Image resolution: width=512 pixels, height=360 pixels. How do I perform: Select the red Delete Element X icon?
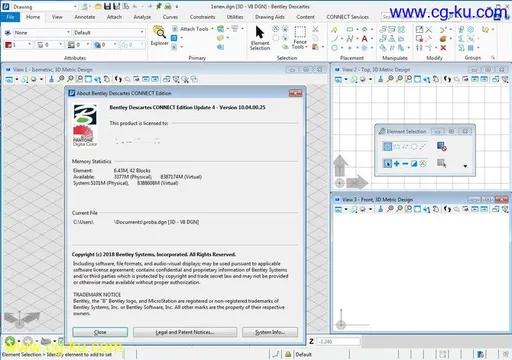(x=443, y=48)
